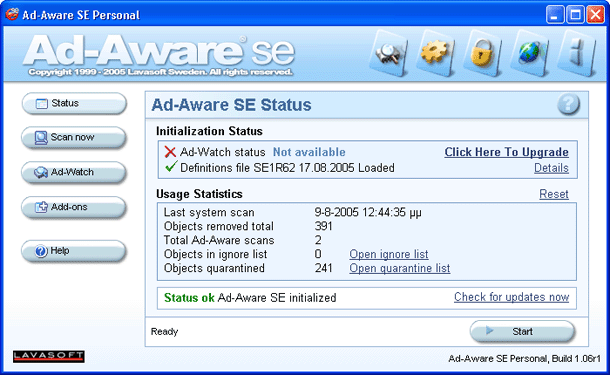610x375 pixels.
Task: Open quarantine list link
Action: coord(400,268)
